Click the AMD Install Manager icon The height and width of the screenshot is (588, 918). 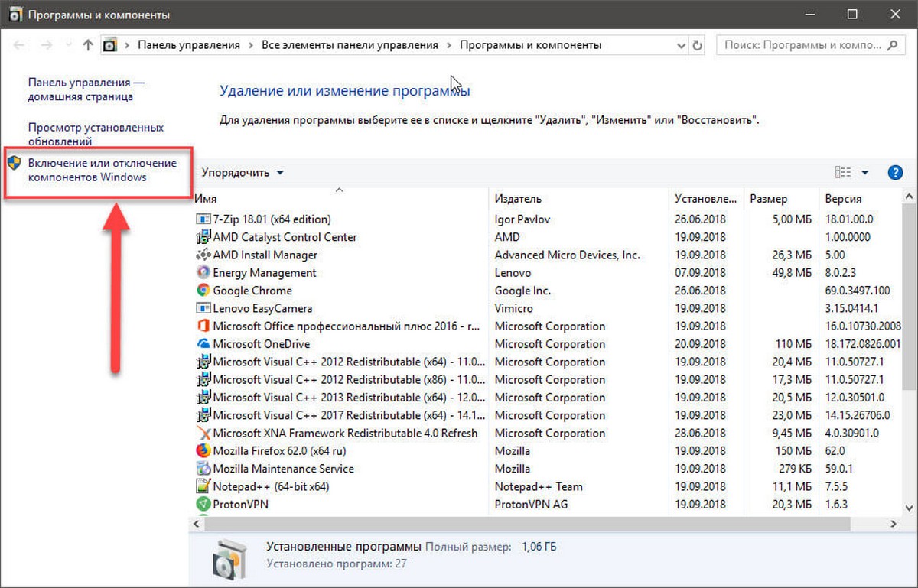tap(203, 255)
